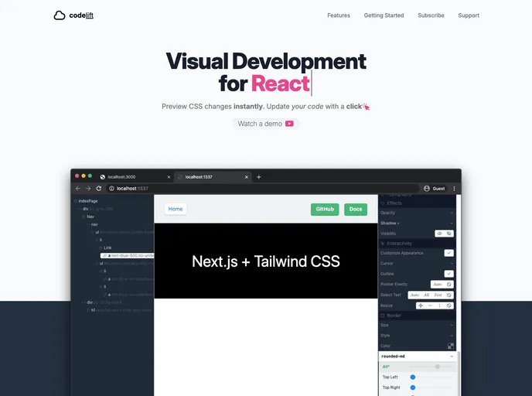Viewport: 532px width, 396px height.
Task: Click the Home button in the preview
Action: click(176, 209)
